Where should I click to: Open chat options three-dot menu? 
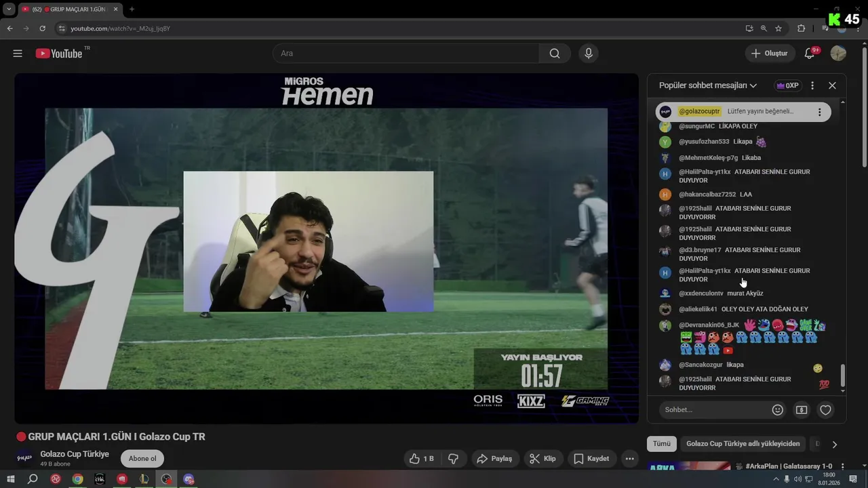pos(812,85)
